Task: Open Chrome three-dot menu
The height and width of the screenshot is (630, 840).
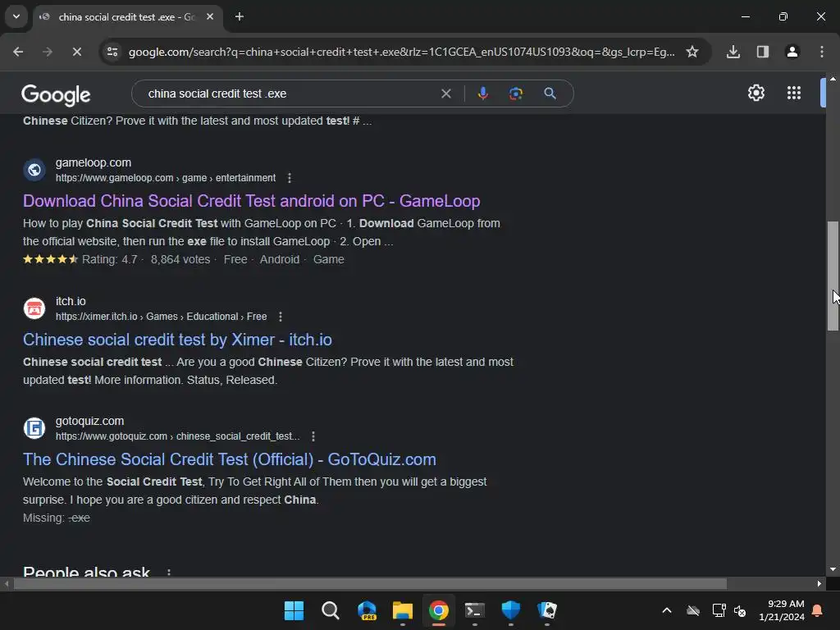Action: pos(822,52)
